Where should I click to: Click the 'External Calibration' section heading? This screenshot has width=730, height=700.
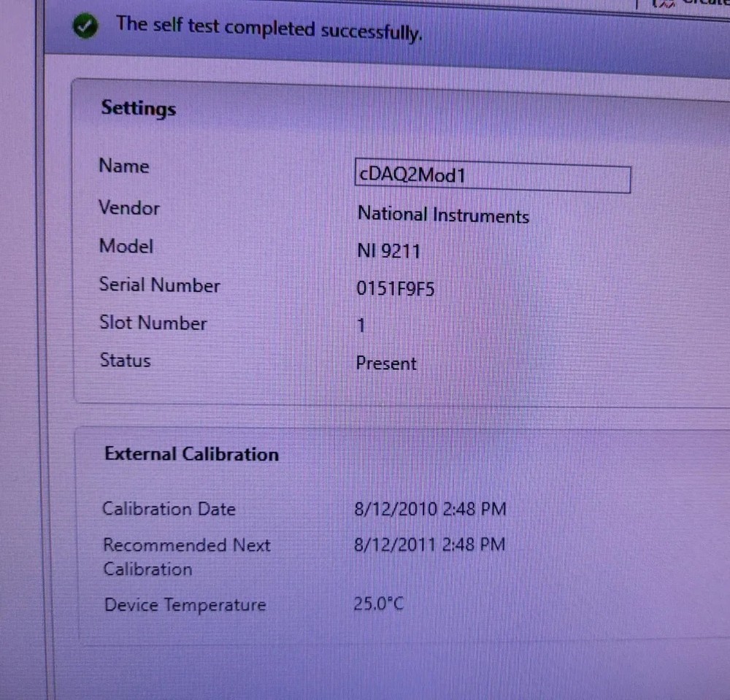(x=191, y=454)
